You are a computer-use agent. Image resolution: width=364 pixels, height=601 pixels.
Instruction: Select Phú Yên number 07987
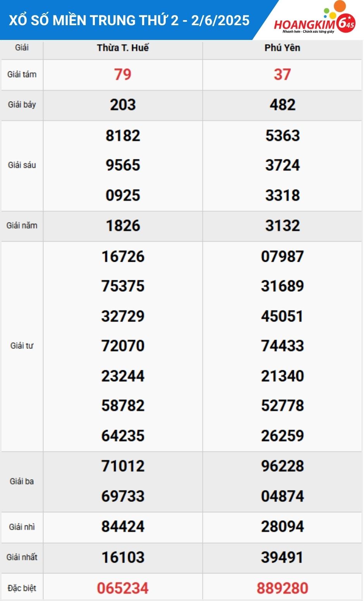pos(282,256)
